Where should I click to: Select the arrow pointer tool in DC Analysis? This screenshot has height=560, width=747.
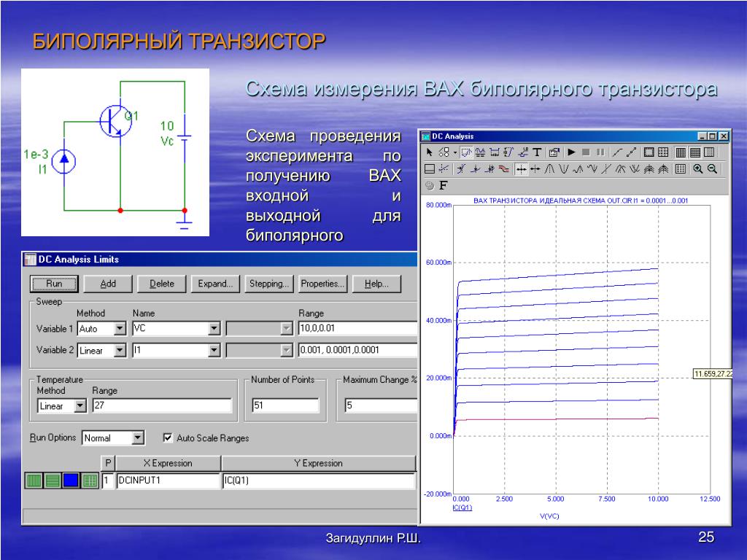[430, 152]
